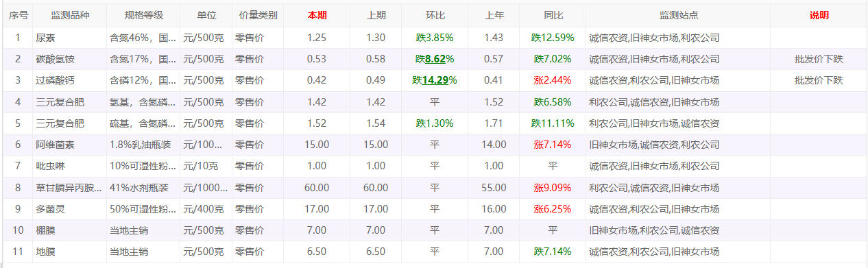Click the 本期 column header
This screenshot has height=268, width=868.
317,16
